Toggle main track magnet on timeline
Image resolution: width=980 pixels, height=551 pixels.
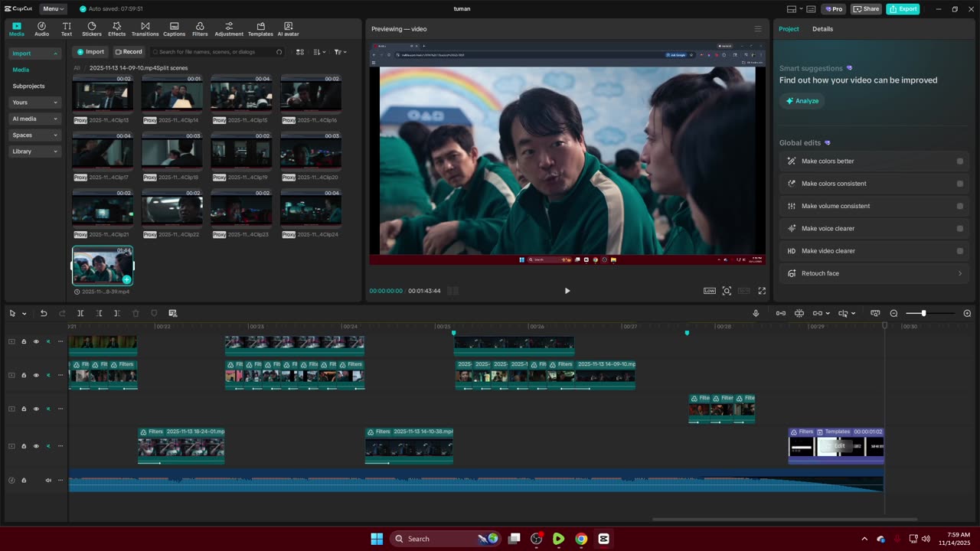point(781,313)
